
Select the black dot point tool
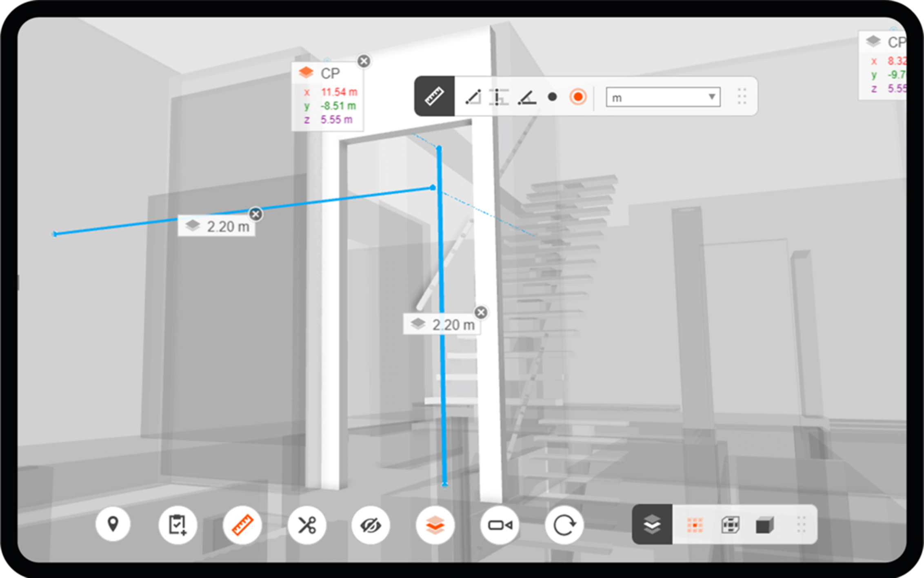click(x=552, y=97)
